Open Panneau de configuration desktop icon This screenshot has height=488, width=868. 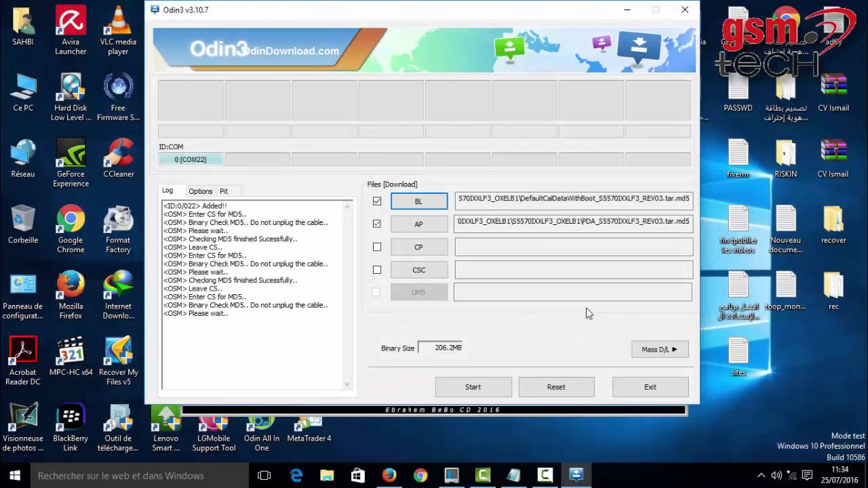(23, 296)
